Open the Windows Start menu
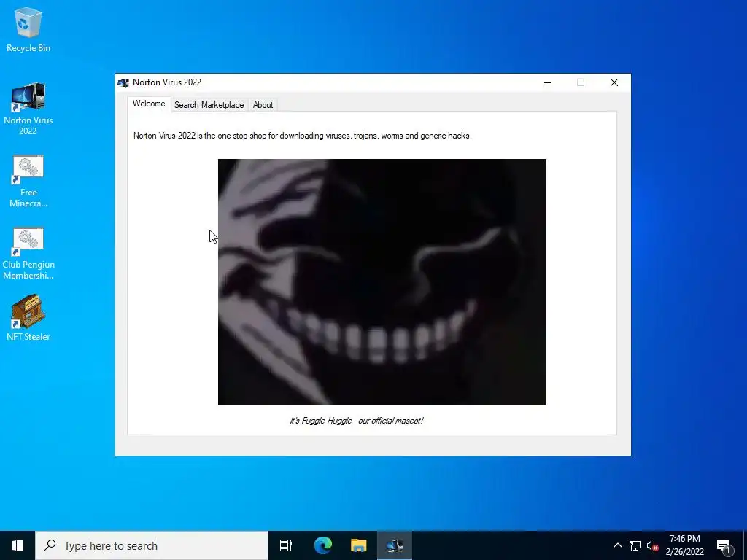The image size is (747, 560). (18, 545)
